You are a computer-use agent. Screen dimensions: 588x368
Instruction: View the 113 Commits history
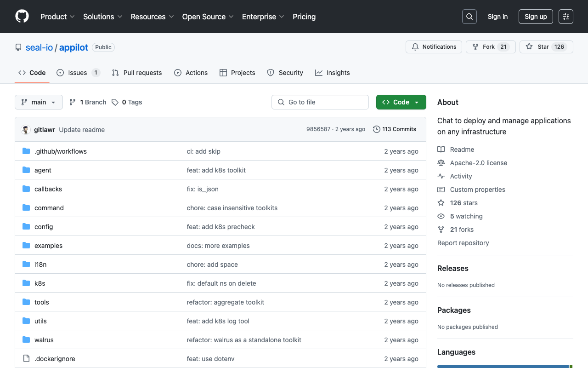point(395,129)
